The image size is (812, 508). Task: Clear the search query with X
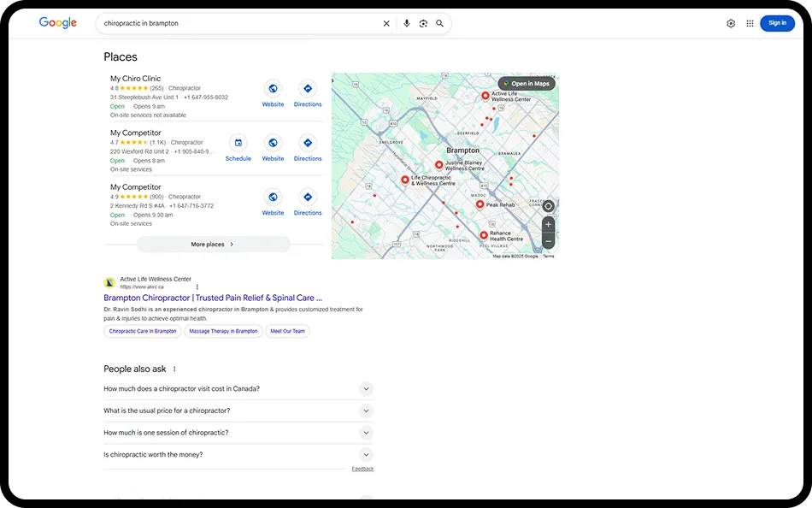pyautogui.click(x=386, y=23)
